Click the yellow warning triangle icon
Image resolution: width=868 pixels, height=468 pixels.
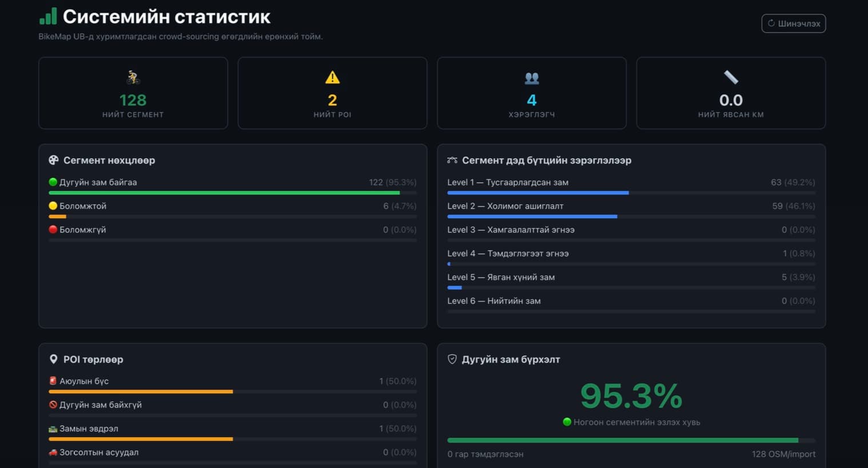point(332,77)
